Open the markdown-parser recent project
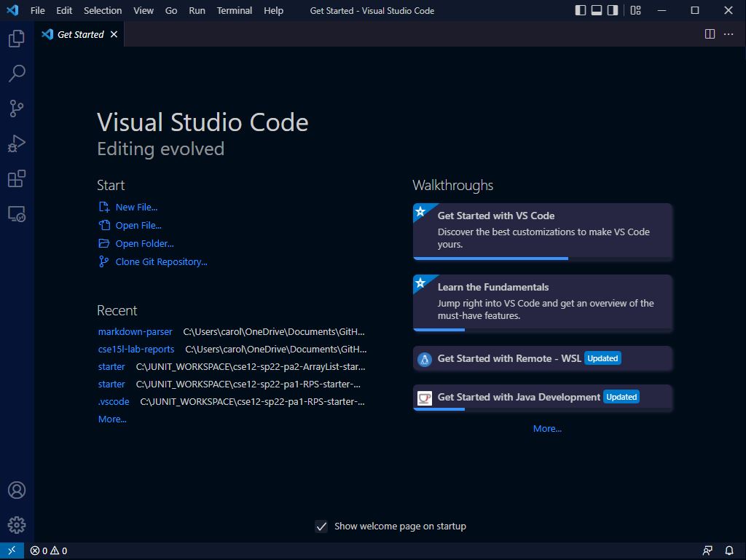746x560 pixels. click(135, 331)
